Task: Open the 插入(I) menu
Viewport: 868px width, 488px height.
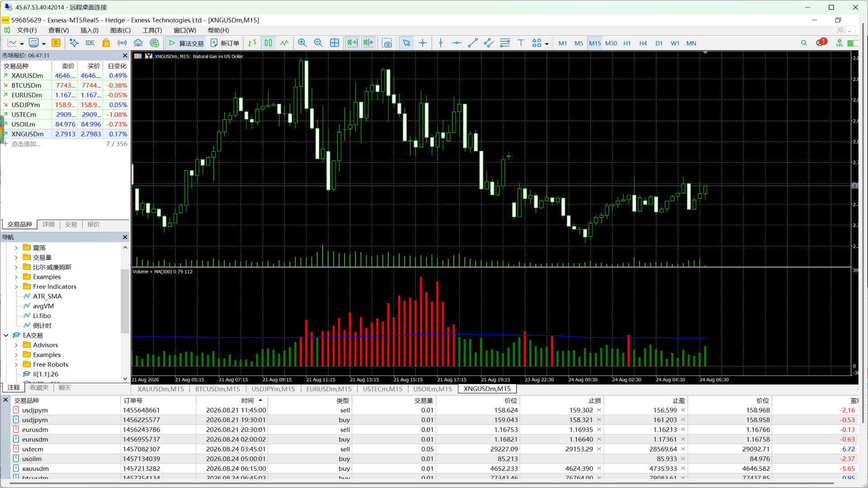Action: click(89, 30)
